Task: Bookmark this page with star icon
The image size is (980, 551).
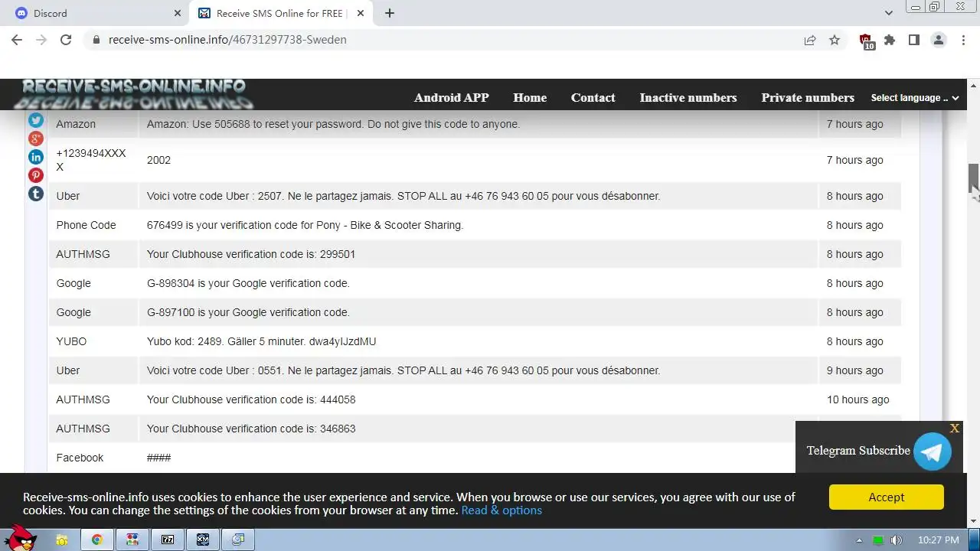Action: coord(835,40)
